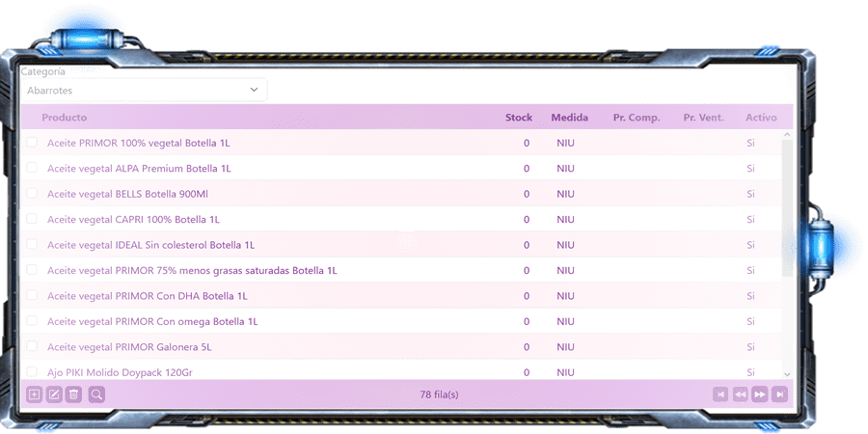This screenshot has width=868, height=434.
Task: Select Aceite vegetal CAPRI 100% Botella 1L
Action: pyautogui.click(x=133, y=219)
